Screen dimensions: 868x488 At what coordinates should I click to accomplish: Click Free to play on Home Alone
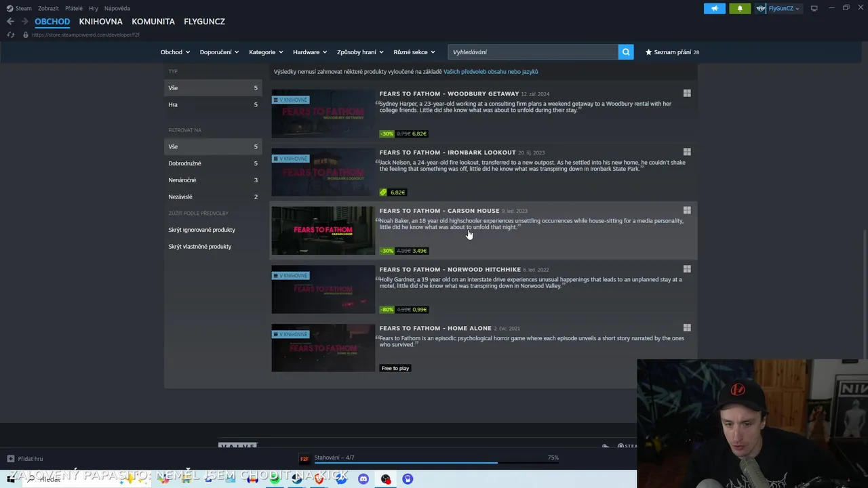395,368
